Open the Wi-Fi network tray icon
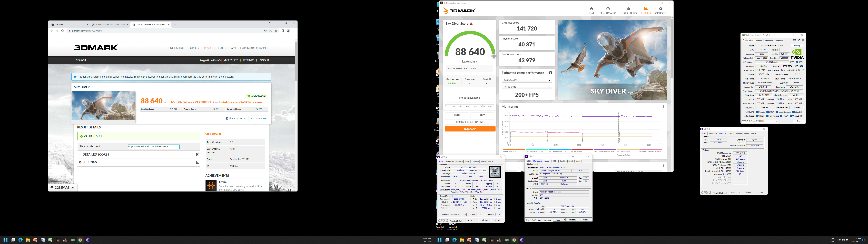The height and width of the screenshot is (244, 868). tap(839, 240)
